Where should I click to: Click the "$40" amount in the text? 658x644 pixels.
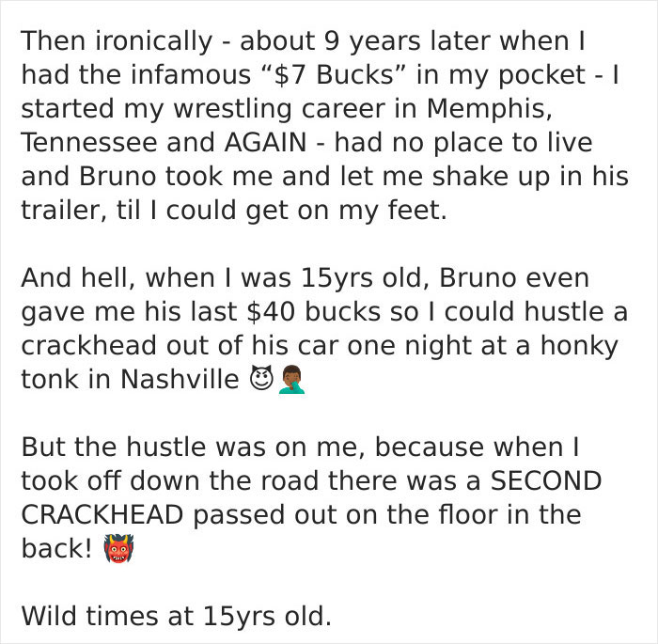pyautogui.click(x=271, y=312)
